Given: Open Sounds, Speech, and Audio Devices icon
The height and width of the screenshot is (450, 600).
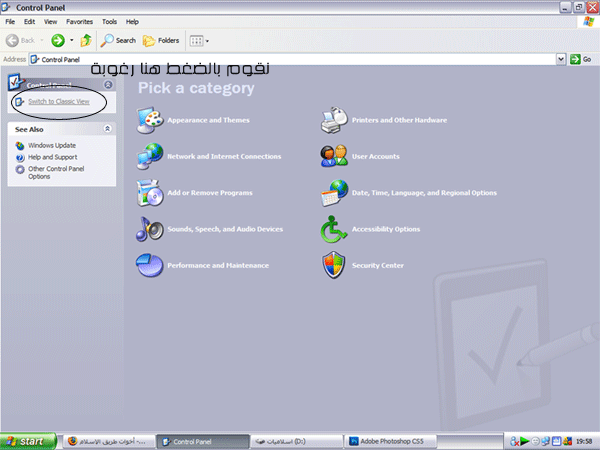Looking at the screenshot, I should [x=150, y=229].
